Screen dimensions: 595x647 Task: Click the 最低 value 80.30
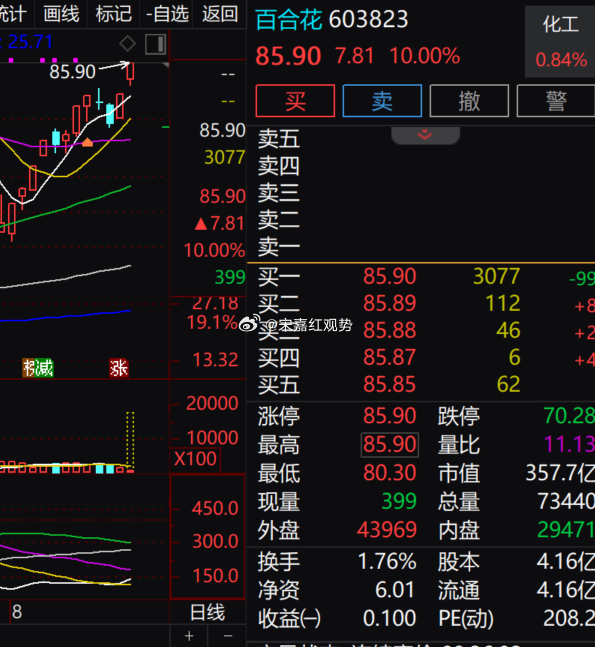coord(390,473)
